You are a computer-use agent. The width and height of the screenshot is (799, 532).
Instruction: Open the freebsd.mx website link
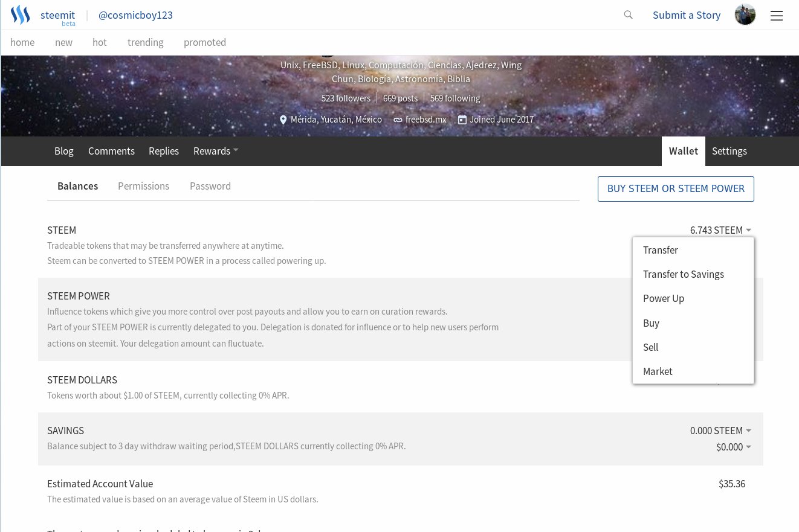[x=425, y=120]
